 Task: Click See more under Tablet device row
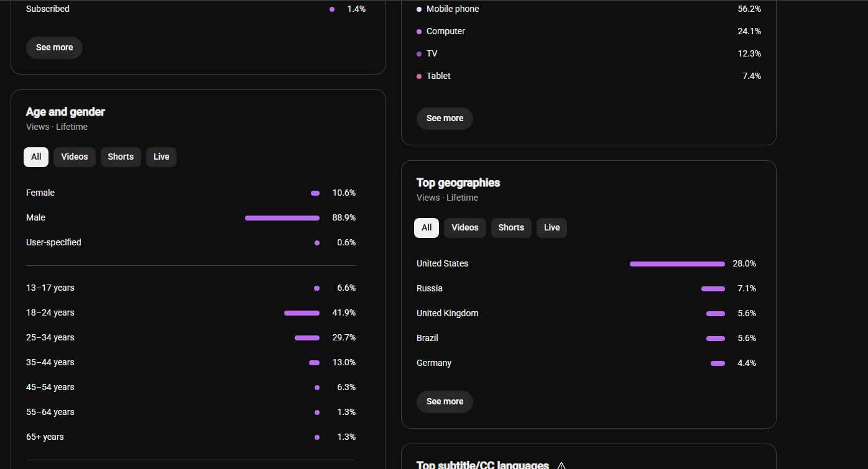445,119
